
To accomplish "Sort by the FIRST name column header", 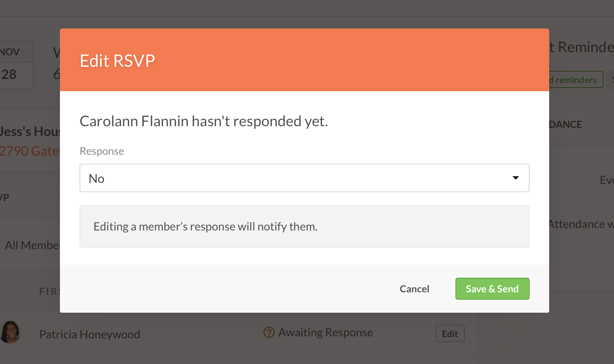I will tap(49, 291).
